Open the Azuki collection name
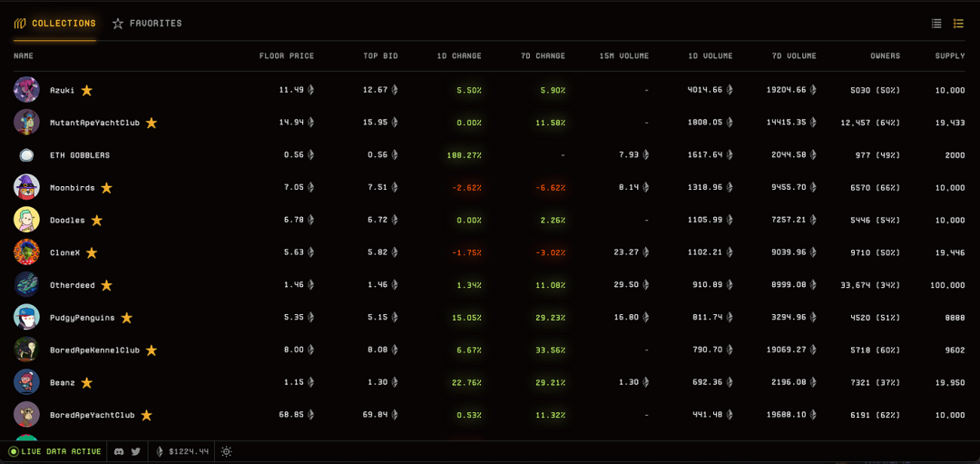 63,91
